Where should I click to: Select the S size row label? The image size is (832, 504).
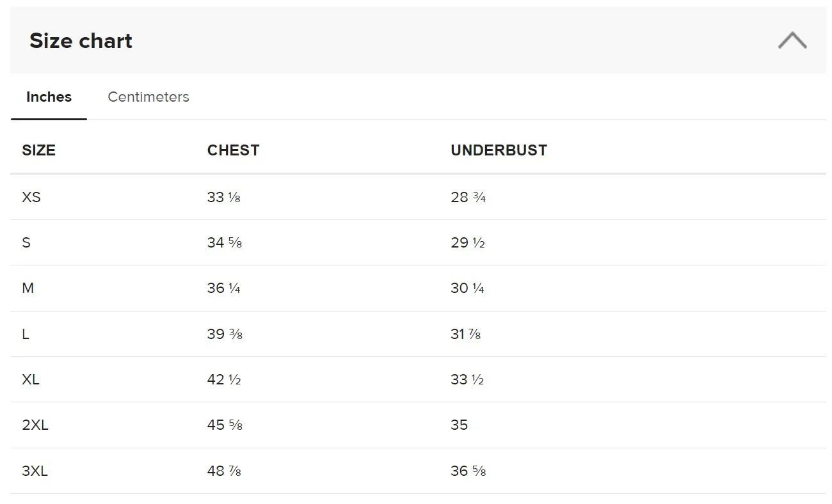click(26, 242)
